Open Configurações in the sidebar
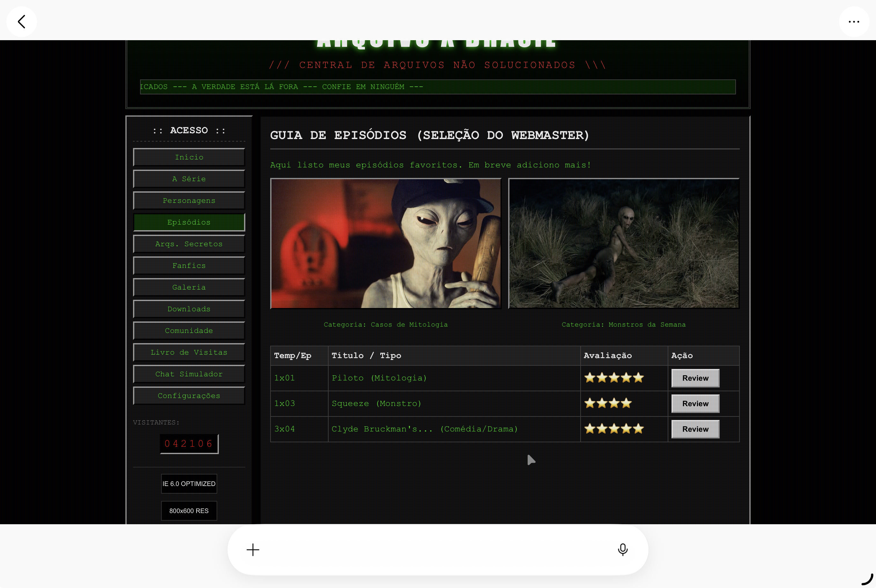Screen dimensions: 876x588 (x=189, y=396)
